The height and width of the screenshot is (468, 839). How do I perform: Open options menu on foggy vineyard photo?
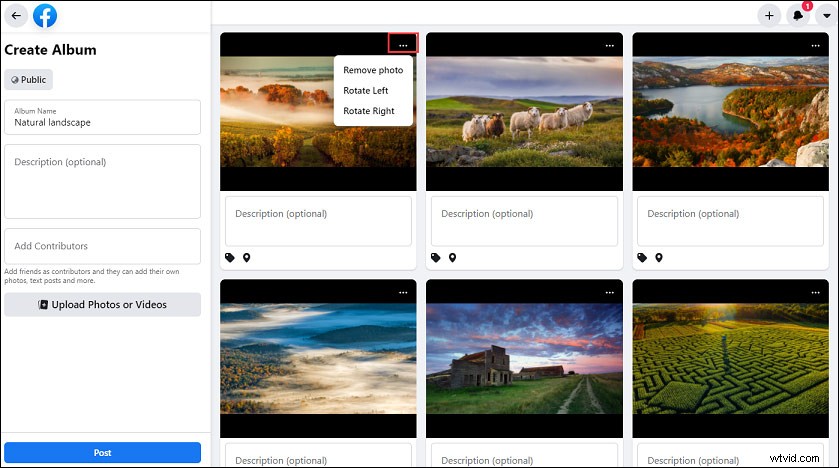pos(403,45)
